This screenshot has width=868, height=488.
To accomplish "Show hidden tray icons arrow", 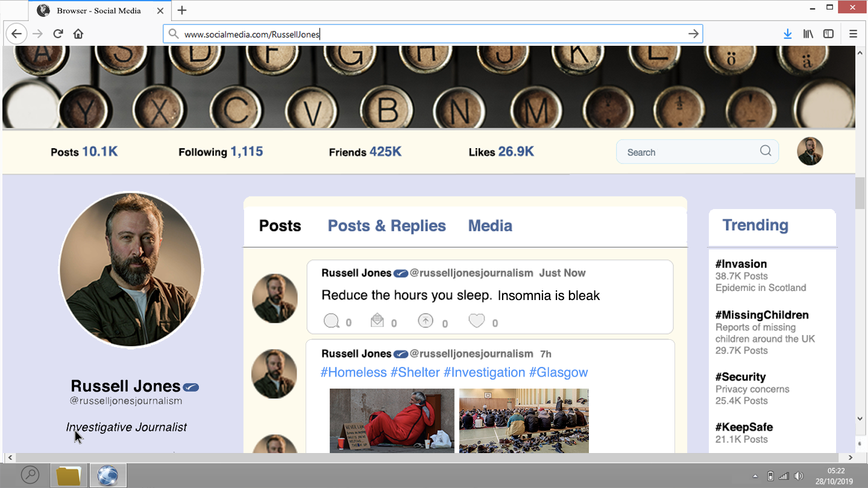I will (x=755, y=476).
